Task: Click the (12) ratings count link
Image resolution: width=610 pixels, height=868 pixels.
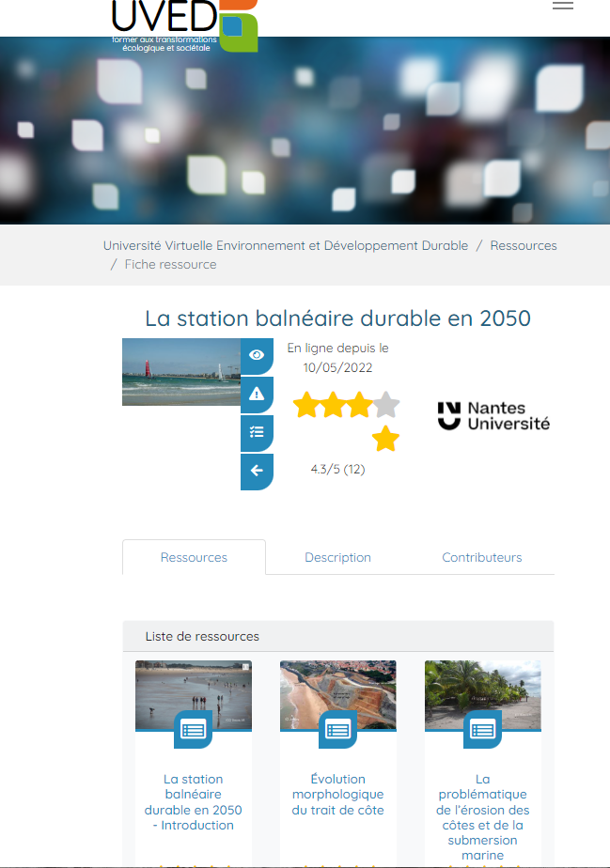Action: pos(354,469)
